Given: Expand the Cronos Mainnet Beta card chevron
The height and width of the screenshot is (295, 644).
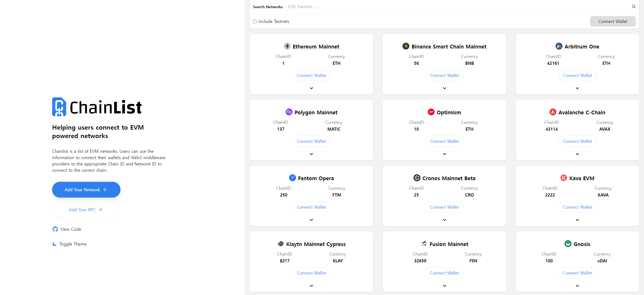Looking at the screenshot, I should click(x=445, y=220).
